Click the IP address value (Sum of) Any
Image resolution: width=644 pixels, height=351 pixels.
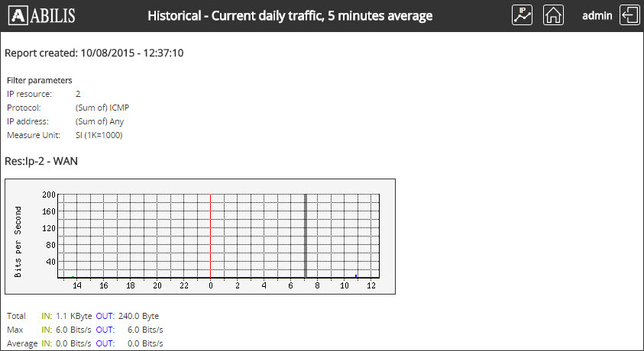pos(99,121)
